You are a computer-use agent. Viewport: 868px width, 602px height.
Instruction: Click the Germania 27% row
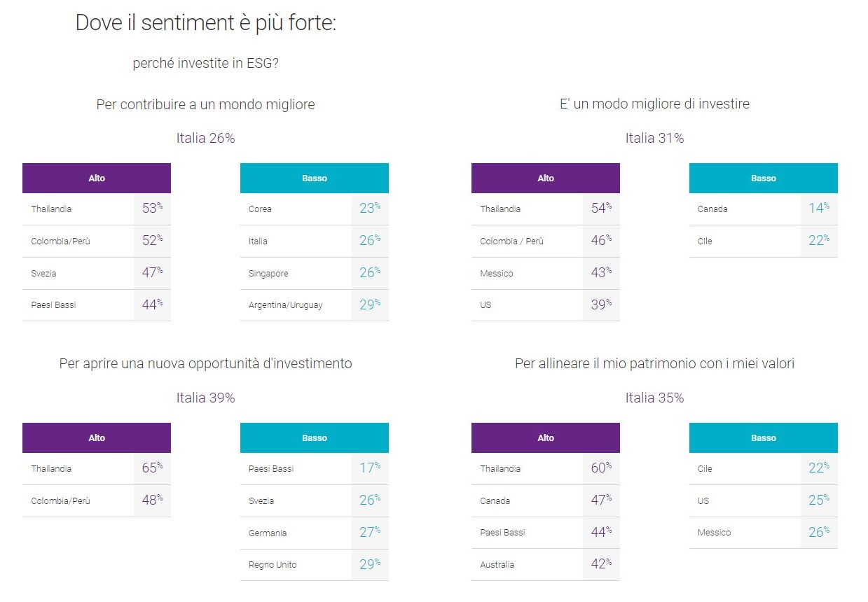pyautogui.click(x=315, y=532)
